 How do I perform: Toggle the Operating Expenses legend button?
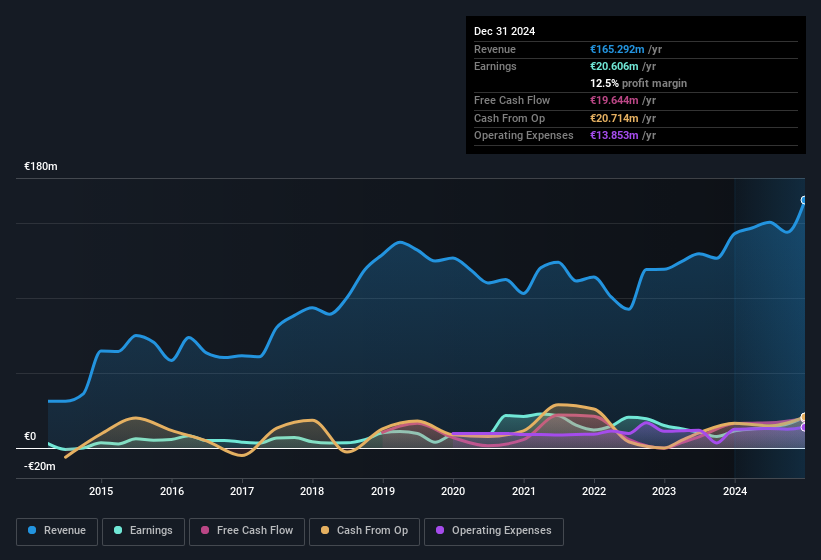[x=493, y=531]
